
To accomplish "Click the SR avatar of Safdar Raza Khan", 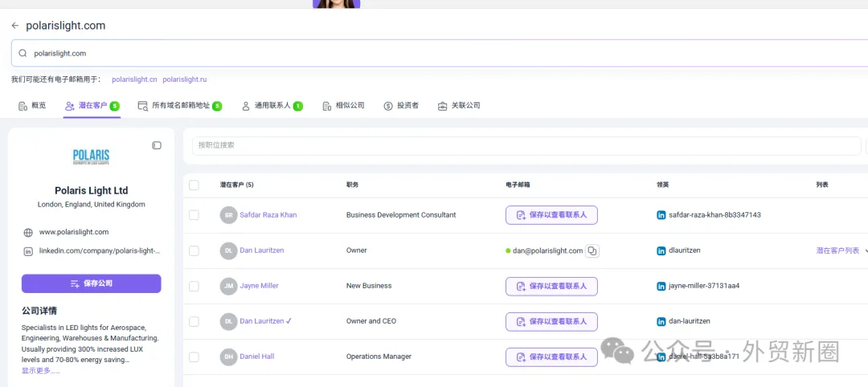I will tap(228, 215).
